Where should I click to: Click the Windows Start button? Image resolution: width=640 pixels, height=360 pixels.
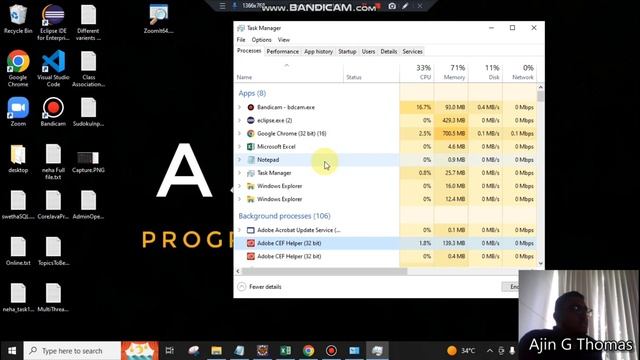point(12,351)
